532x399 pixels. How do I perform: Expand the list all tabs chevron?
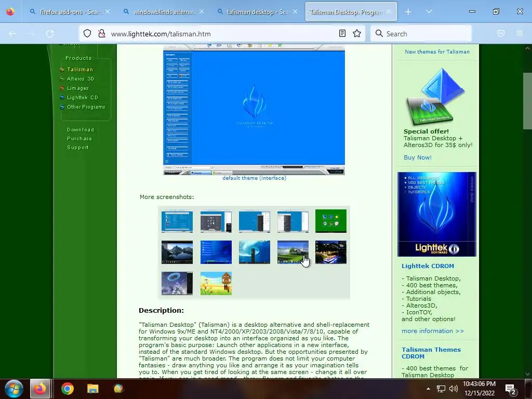(429, 11)
